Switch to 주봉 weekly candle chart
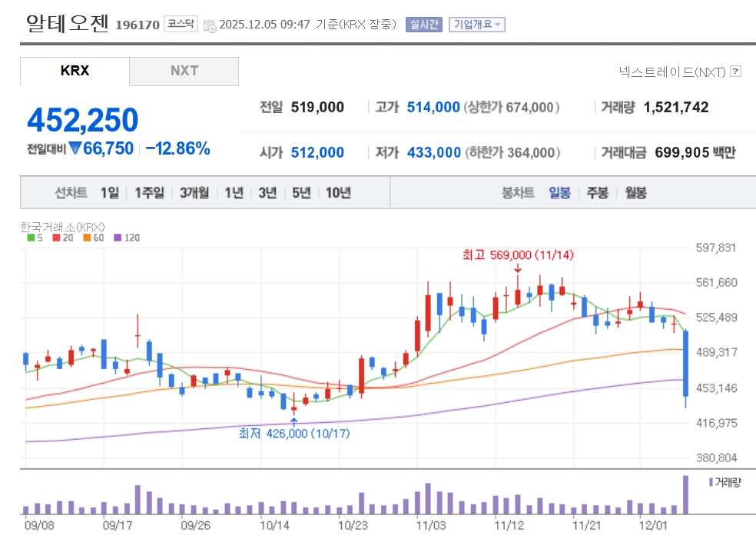This screenshot has width=756, height=549. tap(597, 193)
